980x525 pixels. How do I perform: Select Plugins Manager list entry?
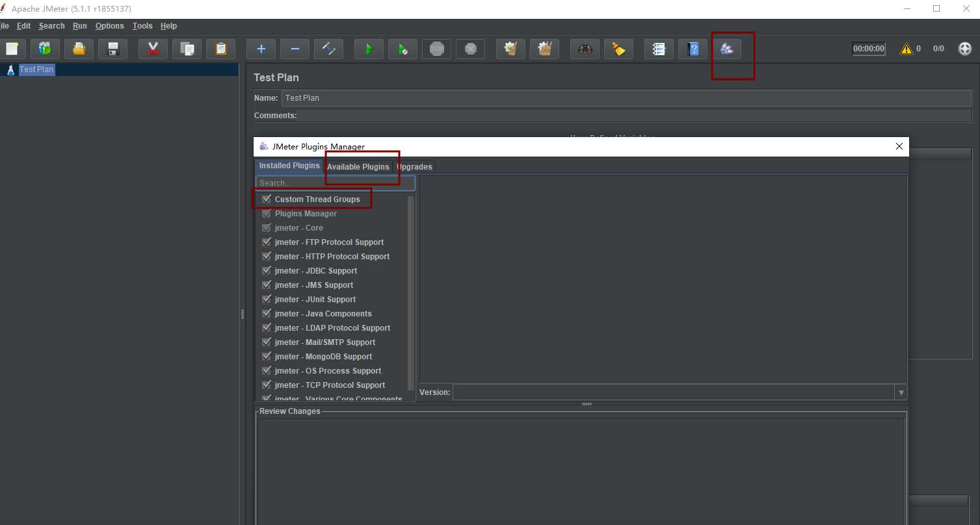(306, 214)
